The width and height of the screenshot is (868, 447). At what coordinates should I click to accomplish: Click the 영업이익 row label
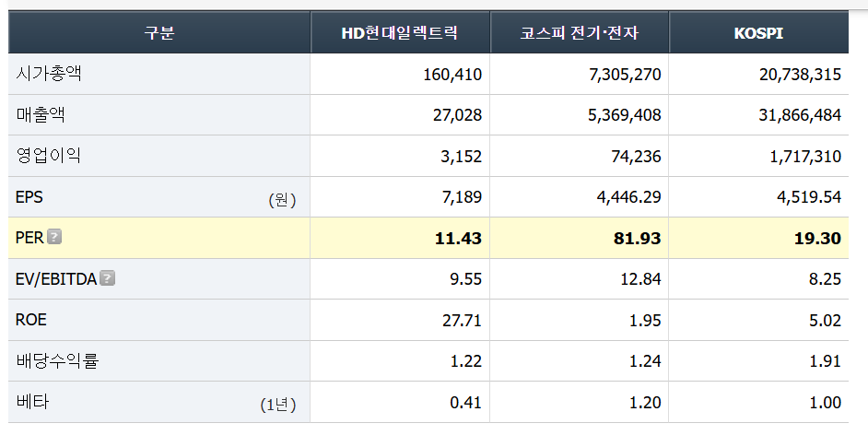pyautogui.click(x=49, y=156)
